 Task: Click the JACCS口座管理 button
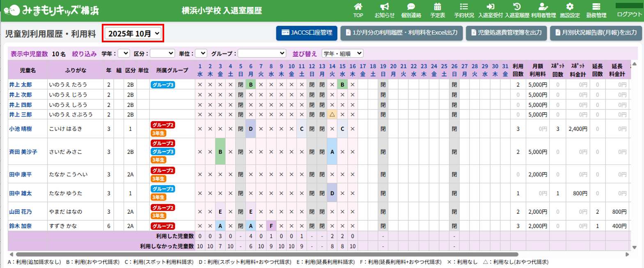307,33
